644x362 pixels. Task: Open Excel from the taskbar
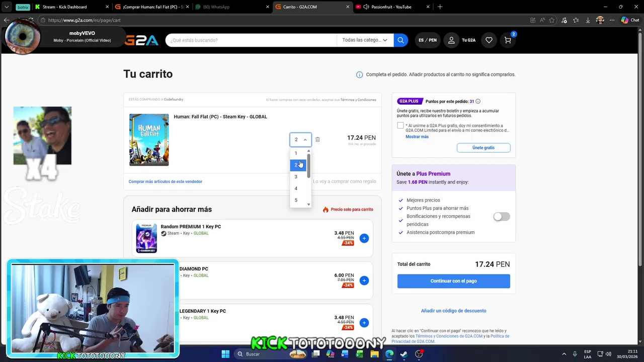pyautogui.click(x=360, y=354)
